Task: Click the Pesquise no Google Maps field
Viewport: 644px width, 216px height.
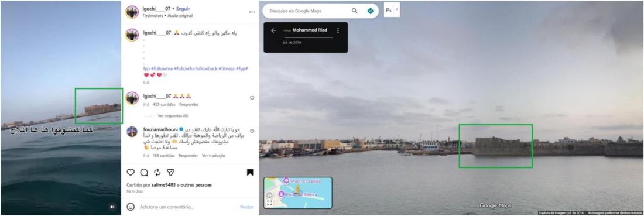Action: click(308, 11)
